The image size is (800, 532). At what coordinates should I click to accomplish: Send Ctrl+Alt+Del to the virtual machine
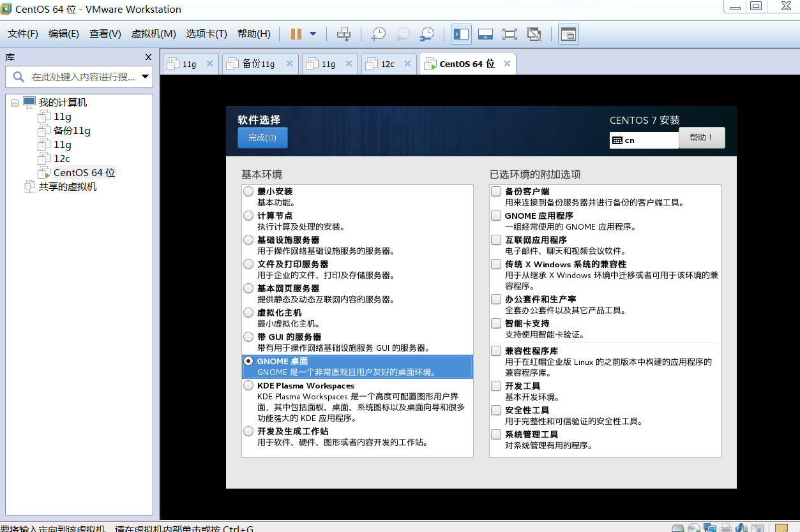pyautogui.click(x=343, y=34)
